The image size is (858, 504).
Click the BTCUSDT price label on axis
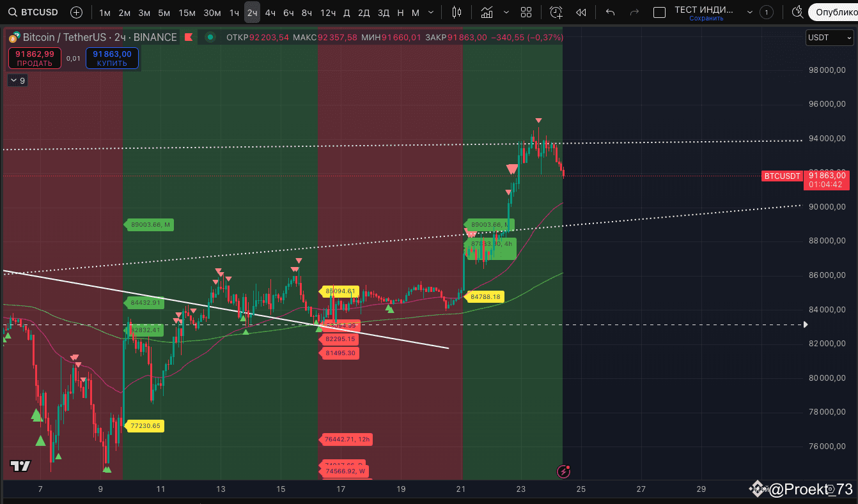[782, 176]
